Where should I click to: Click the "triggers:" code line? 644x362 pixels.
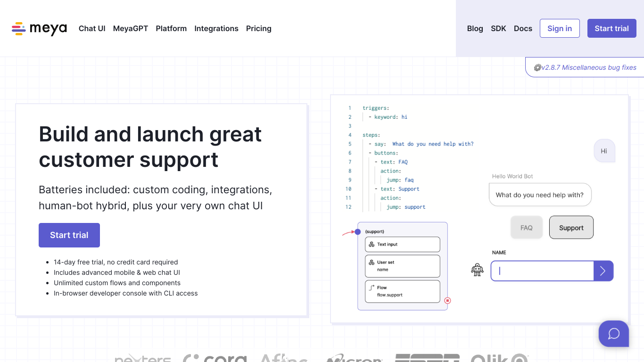click(x=376, y=108)
